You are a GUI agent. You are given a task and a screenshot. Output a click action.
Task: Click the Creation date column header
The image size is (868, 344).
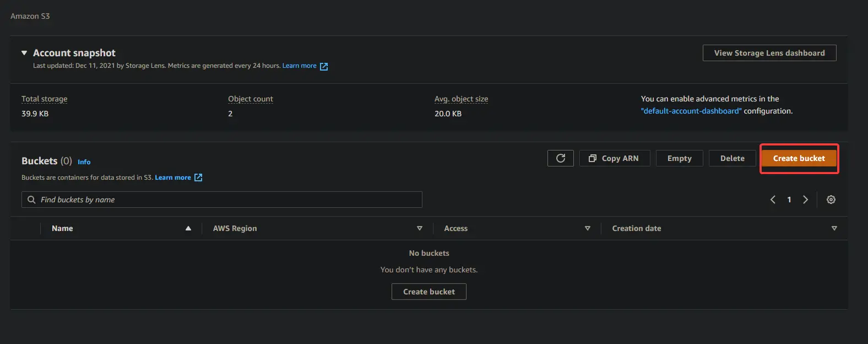coord(637,228)
